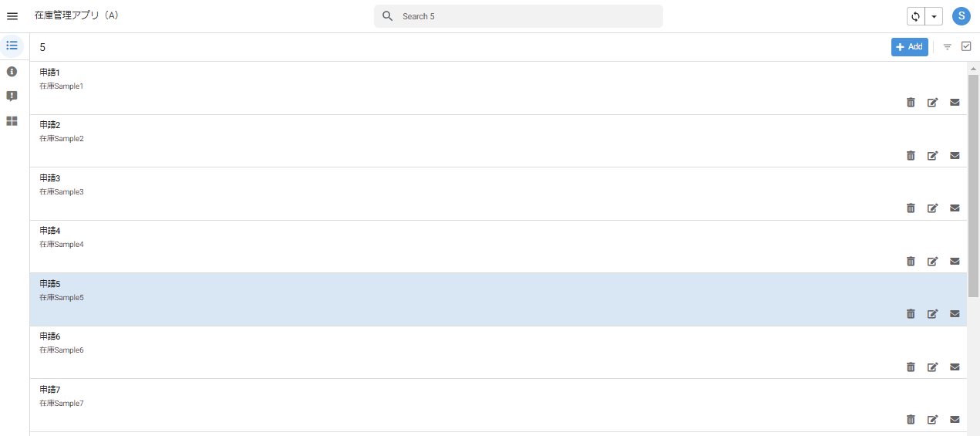This screenshot has width=980, height=436.
Task: Click the scrollbar up arrow
Action: 973,69
